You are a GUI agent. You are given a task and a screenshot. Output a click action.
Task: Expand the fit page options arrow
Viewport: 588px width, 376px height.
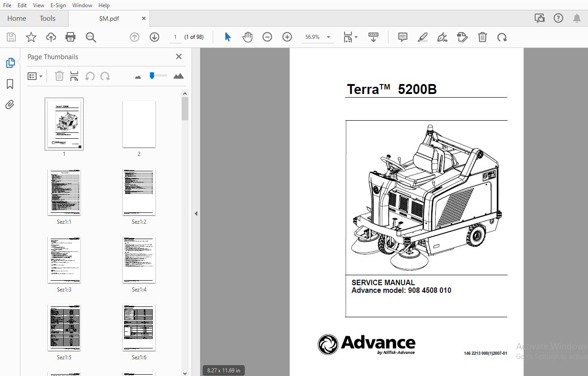356,37
